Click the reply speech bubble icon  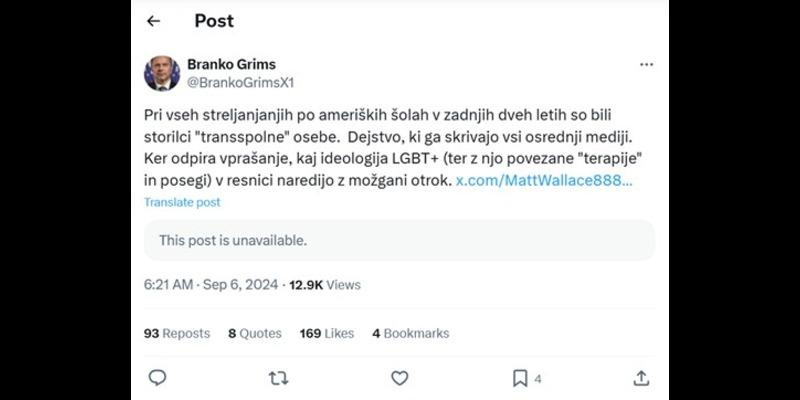point(157,378)
